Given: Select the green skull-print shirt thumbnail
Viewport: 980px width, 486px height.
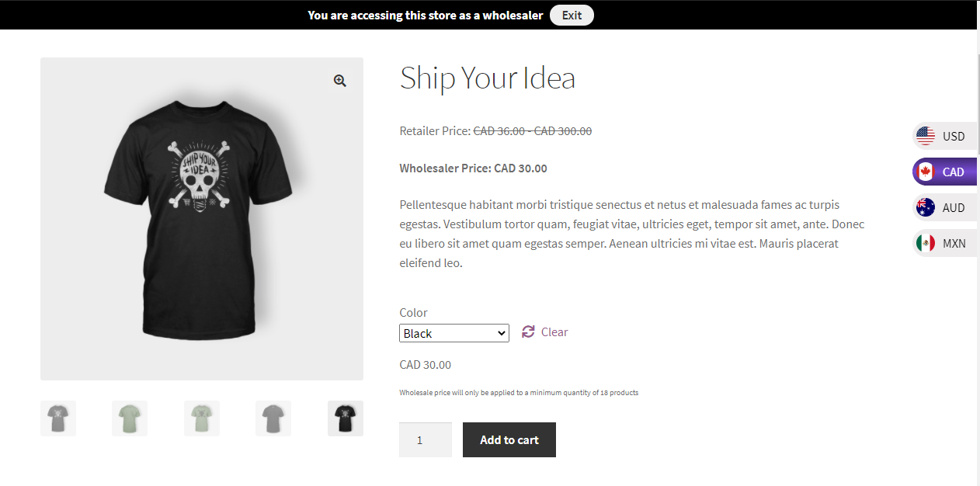Looking at the screenshot, I should tap(202, 418).
